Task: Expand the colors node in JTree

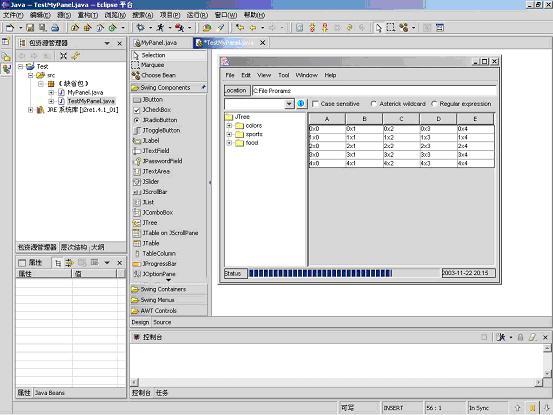Action: tap(229, 126)
